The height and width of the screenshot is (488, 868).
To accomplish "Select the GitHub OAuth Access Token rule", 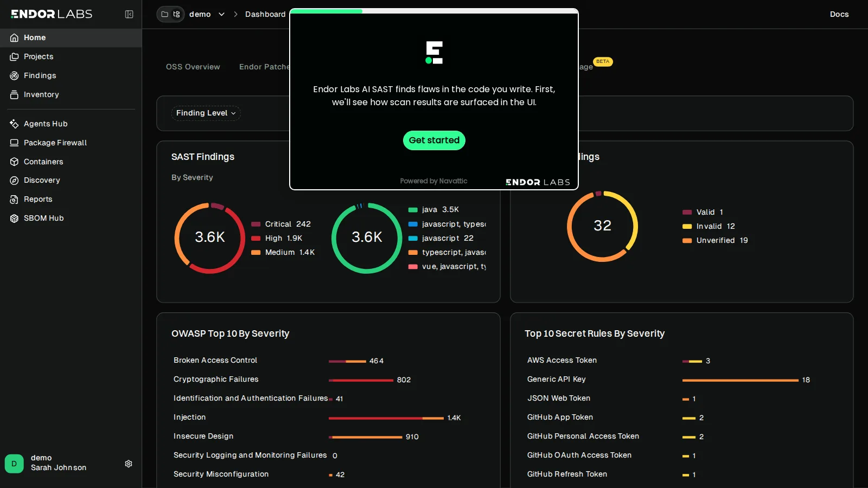I will 579,455.
